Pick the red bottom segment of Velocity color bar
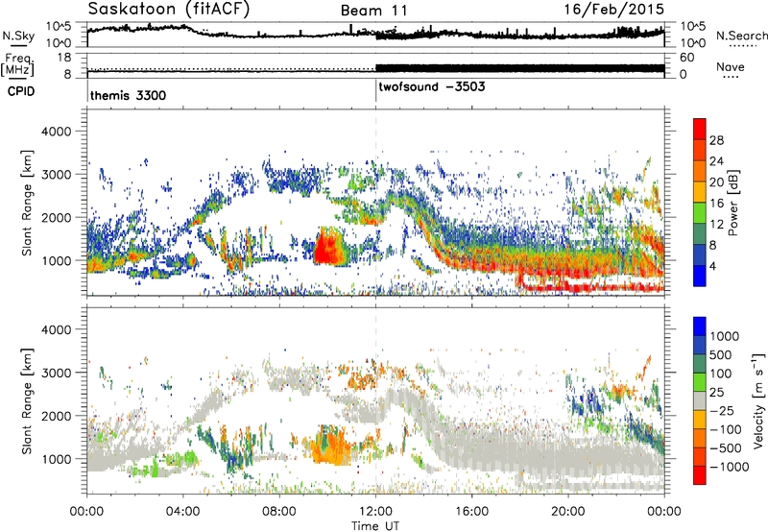 (x=700, y=475)
